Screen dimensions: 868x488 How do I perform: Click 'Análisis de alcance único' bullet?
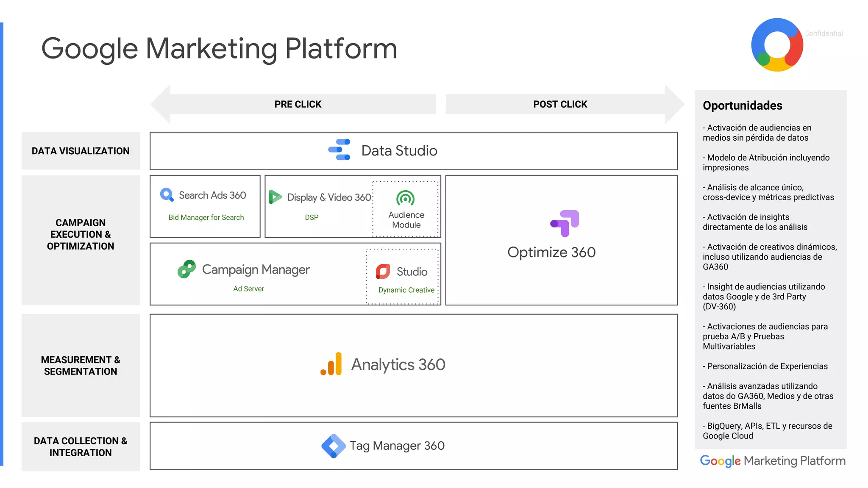click(768, 192)
